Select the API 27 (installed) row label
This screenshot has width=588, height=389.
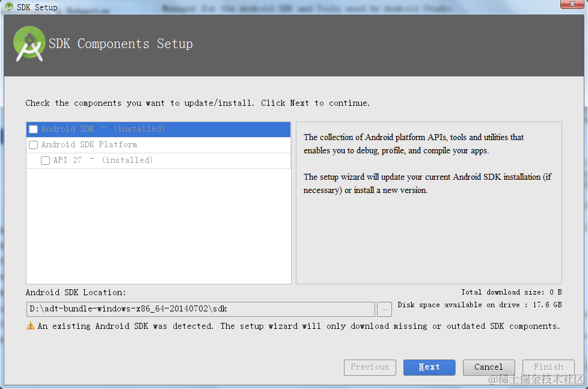pos(103,160)
